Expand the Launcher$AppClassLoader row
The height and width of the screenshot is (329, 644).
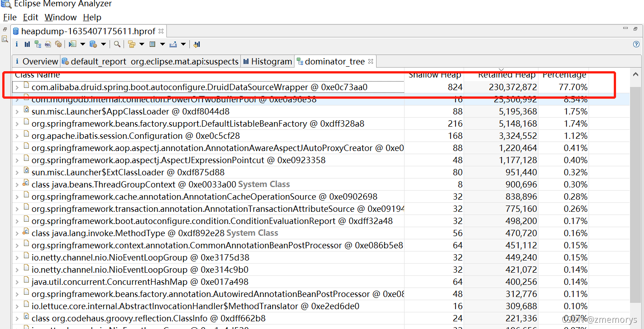[17, 111]
